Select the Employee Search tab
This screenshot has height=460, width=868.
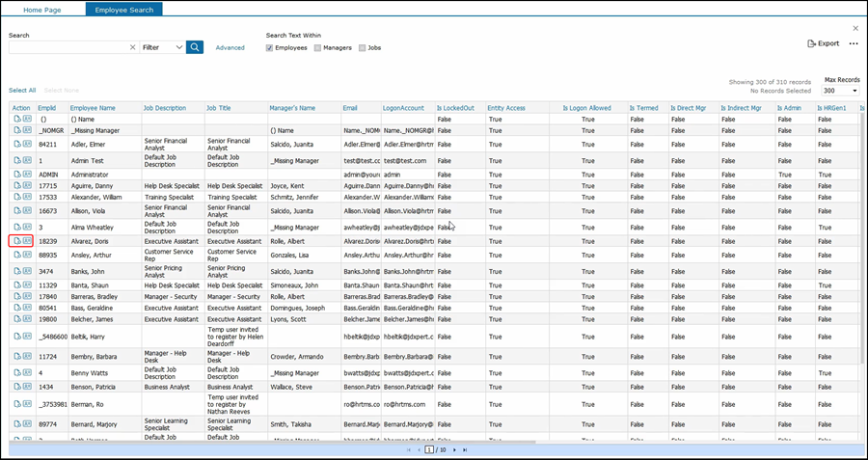point(123,10)
